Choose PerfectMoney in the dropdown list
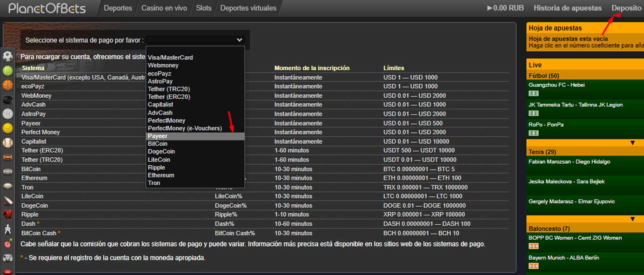The width and height of the screenshot is (644, 275). pos(195,121)
